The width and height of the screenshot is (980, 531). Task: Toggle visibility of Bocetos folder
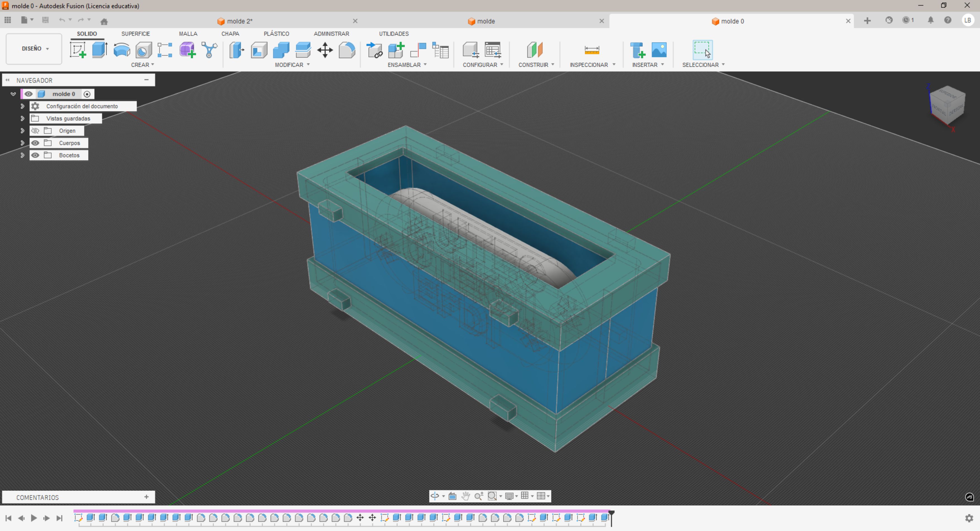click(35, 155)
